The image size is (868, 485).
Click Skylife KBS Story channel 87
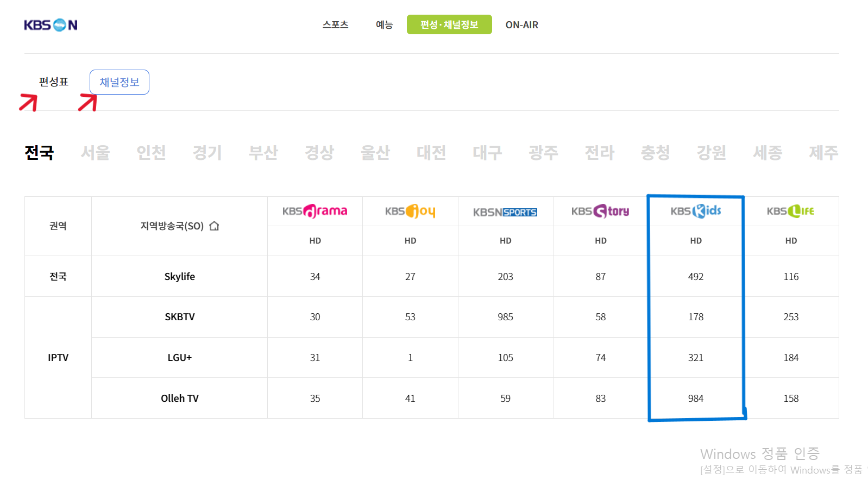[600, 276]
